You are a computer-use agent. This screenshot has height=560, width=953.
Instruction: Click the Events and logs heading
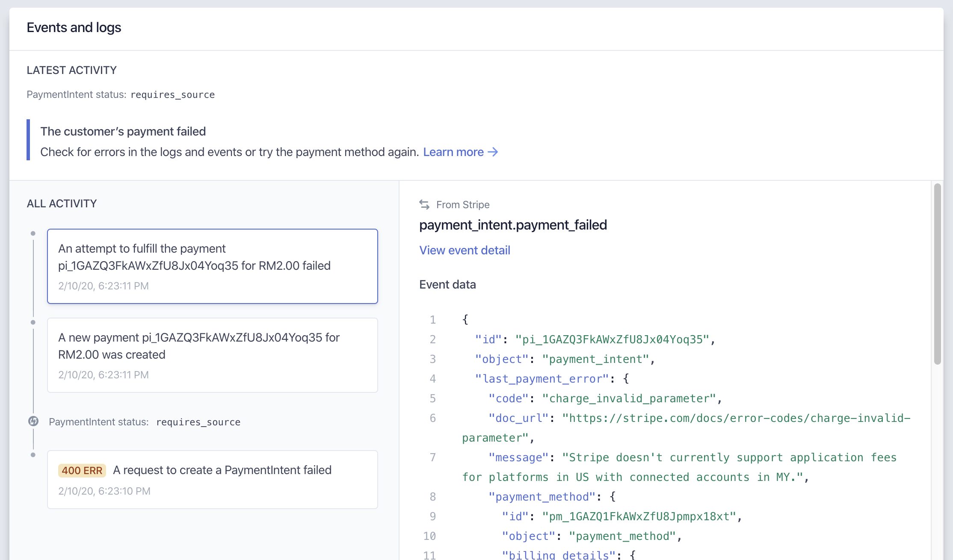tap(74, 27)
